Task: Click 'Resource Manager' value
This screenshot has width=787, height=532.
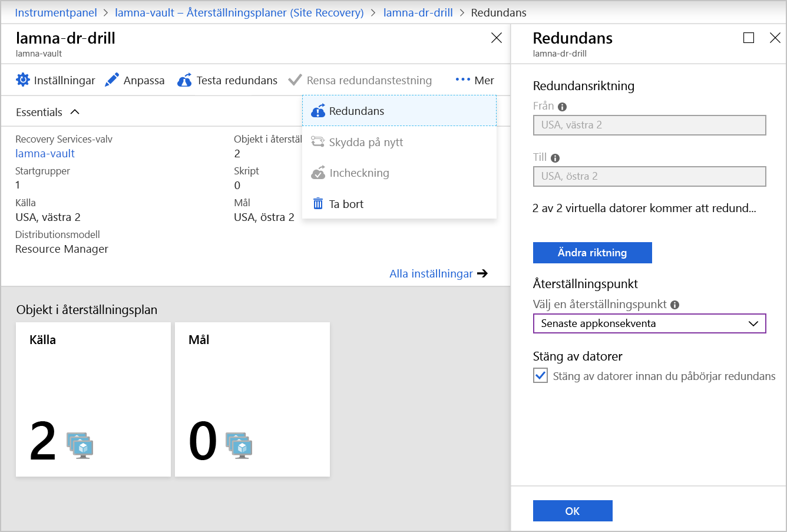Action: tap(62, 249)
